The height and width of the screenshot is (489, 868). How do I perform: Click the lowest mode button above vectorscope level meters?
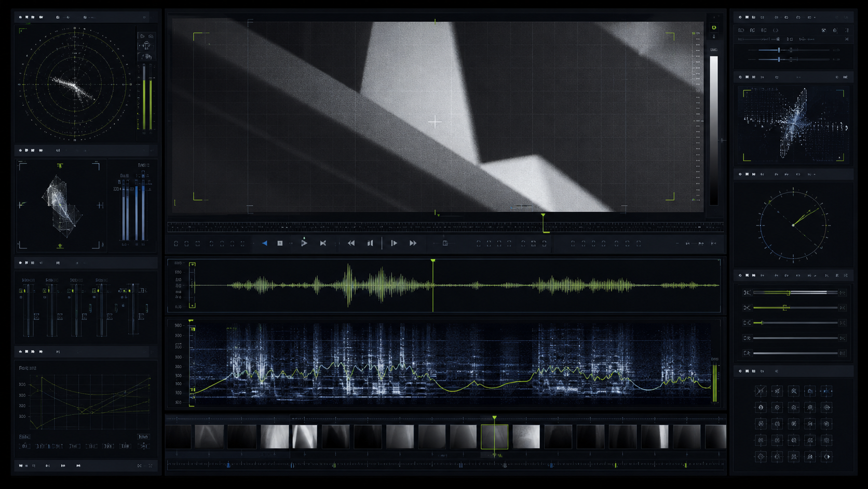[146, 56]
